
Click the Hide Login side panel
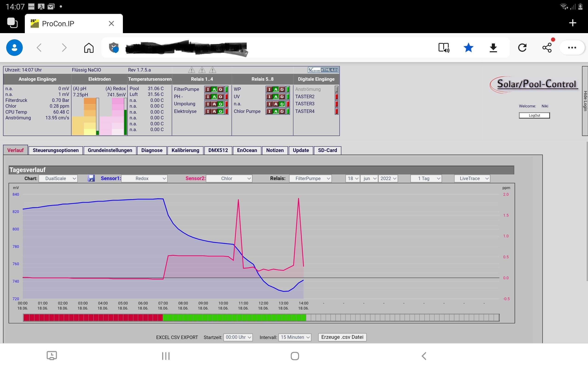tap(585, 101)
